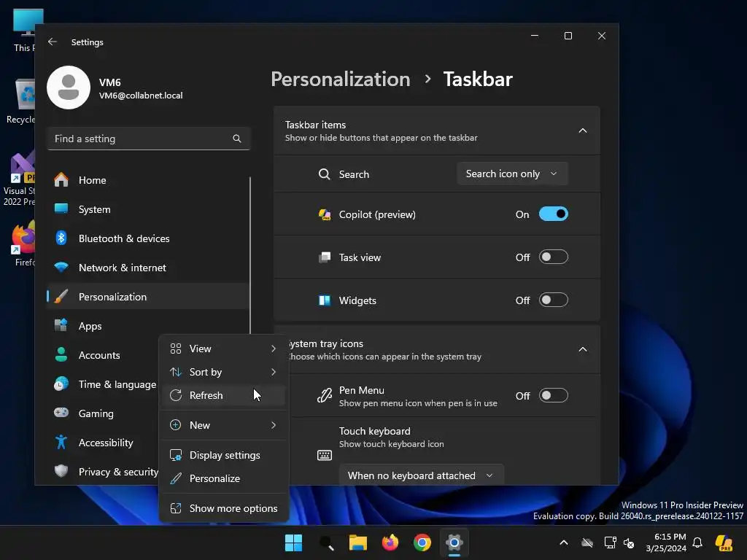
Task: Click the Network wifi icon in the sidebar
Action: click(x=61, y=267)
